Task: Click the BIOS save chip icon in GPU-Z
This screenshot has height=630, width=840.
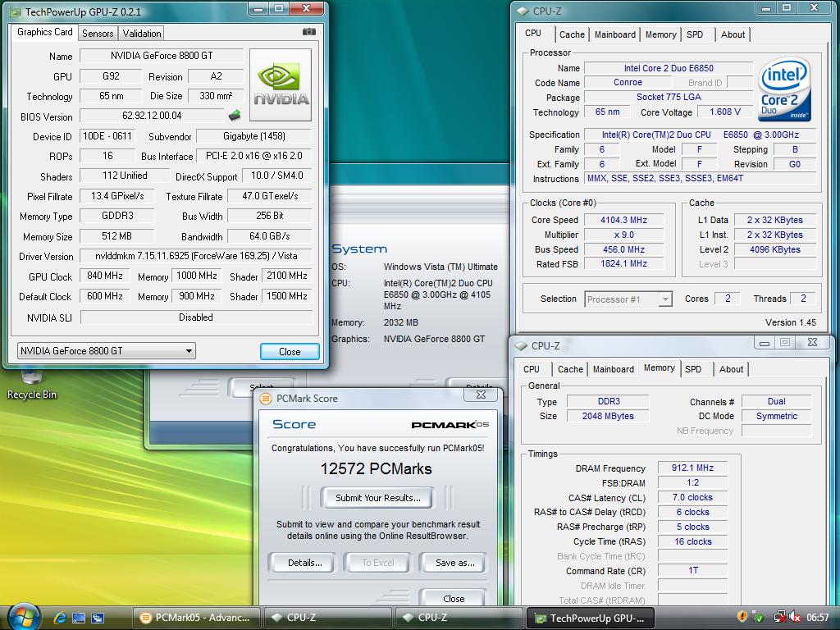Action: coord(235,115)
